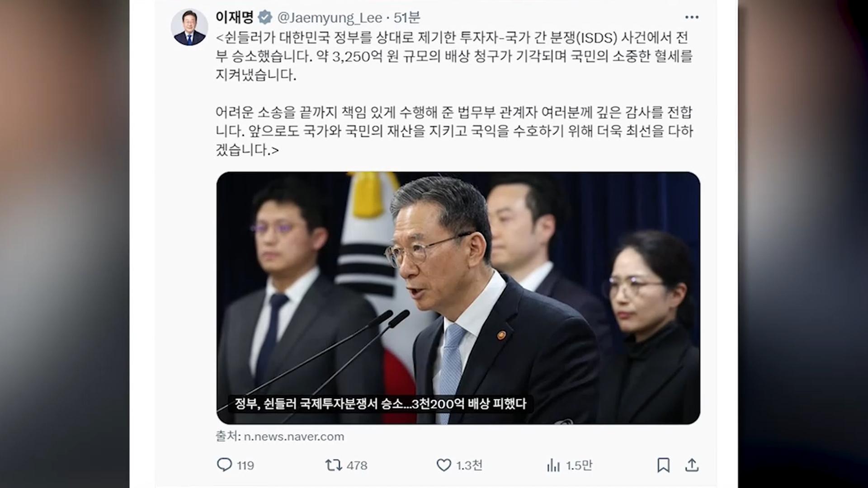Click the 1.5만 view count

(x=579, y=465)
